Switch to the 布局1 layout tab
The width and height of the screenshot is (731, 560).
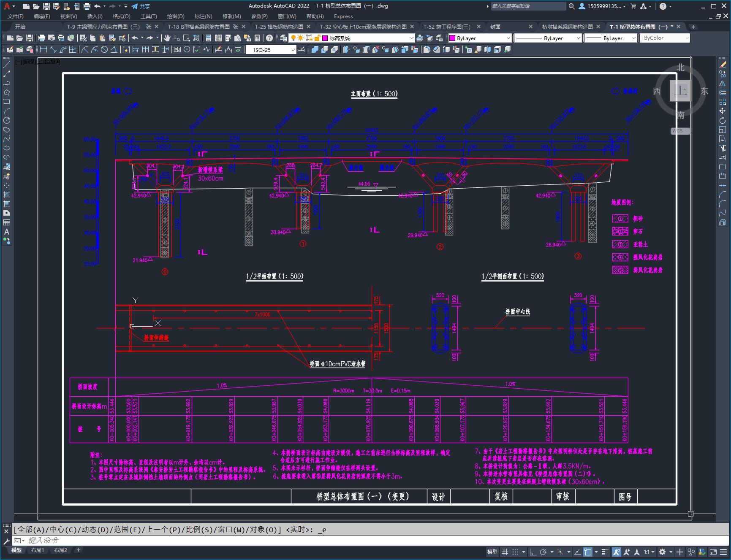coord(37,550)
